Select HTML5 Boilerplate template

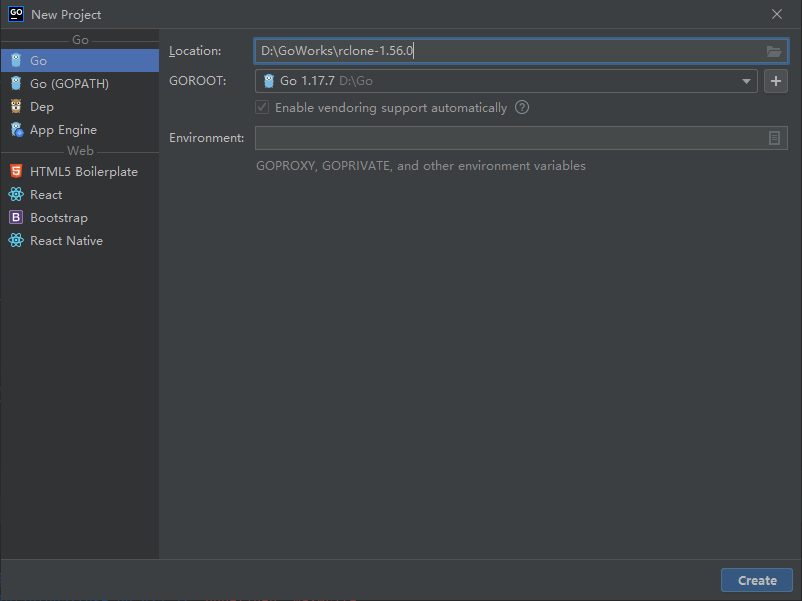click(x=80, y=171)
